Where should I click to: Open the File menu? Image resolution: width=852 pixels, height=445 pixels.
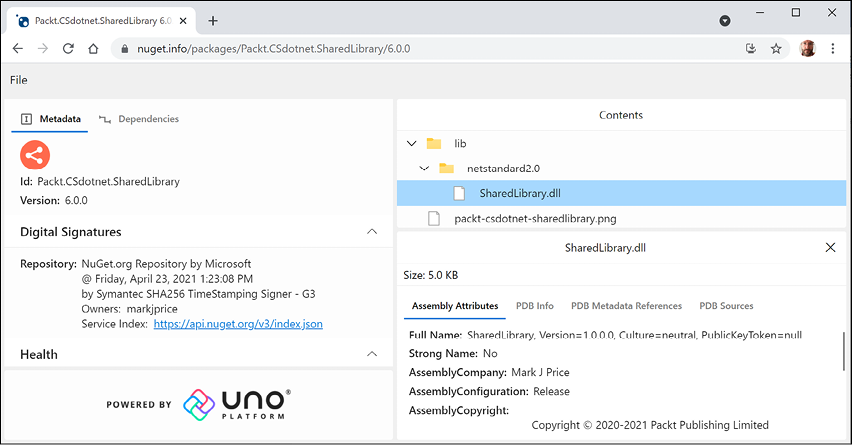coord(19,80)
